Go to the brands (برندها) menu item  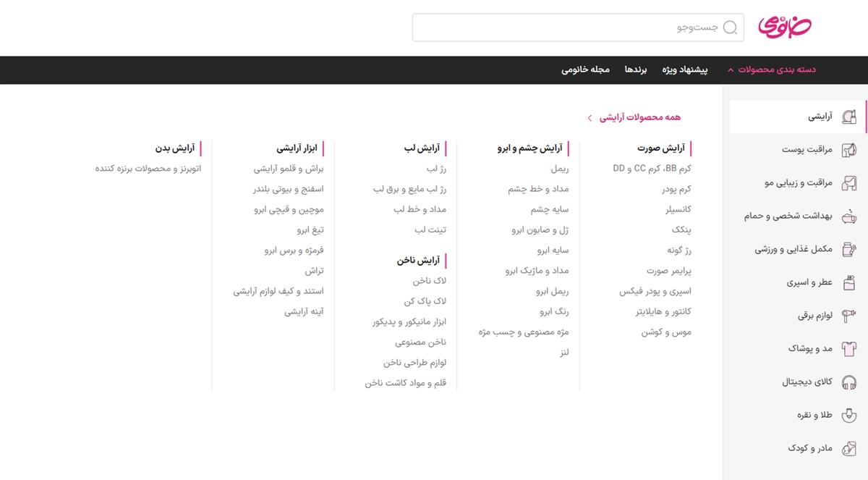(x=636, y=70)
